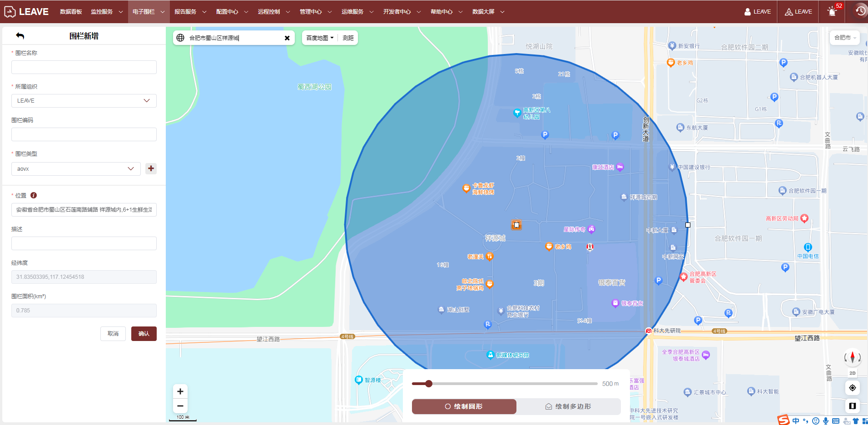868x425 pixels.
Task: Open the alarm bell notifications
Action: coord(832,12)
